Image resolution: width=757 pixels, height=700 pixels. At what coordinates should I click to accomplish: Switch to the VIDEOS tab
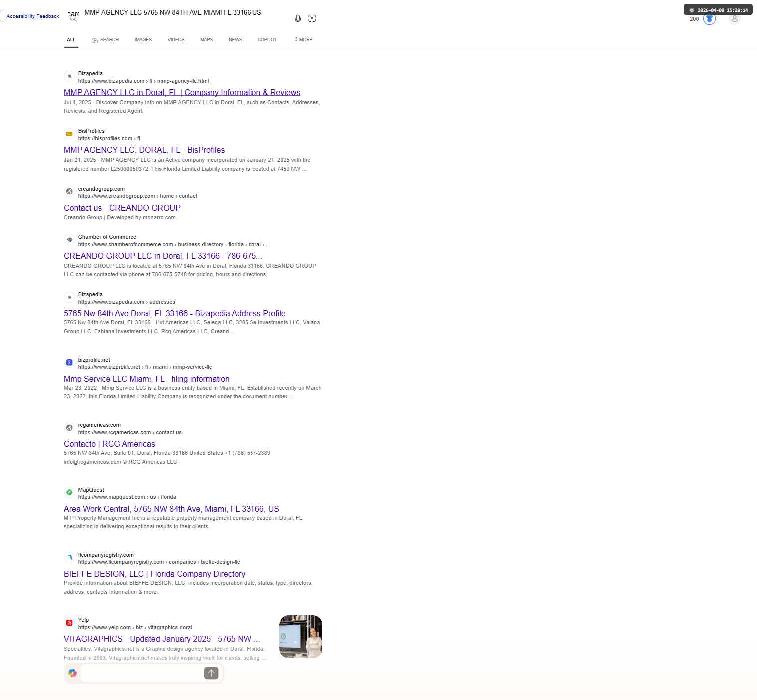pyautogui.click(x=176, y=40)
